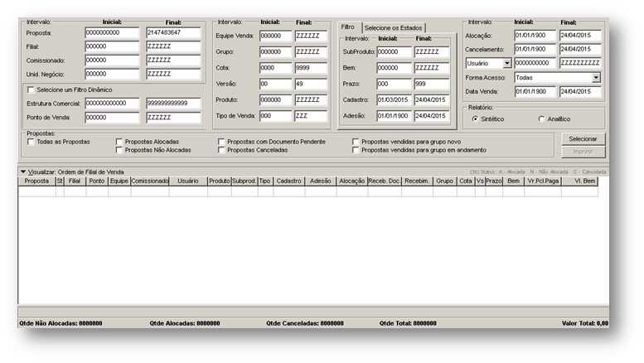The image size is (644, 363).
Task: Click 'Valor Total: 0,00' status text
Action: 585,323
